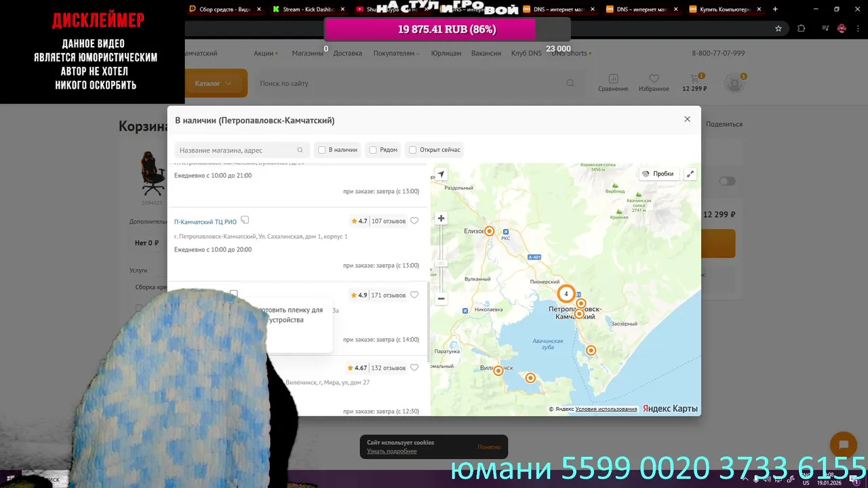
Task: Open Сравнение in the DNS header
Action: pyautogui.click(x=613, y=83)
